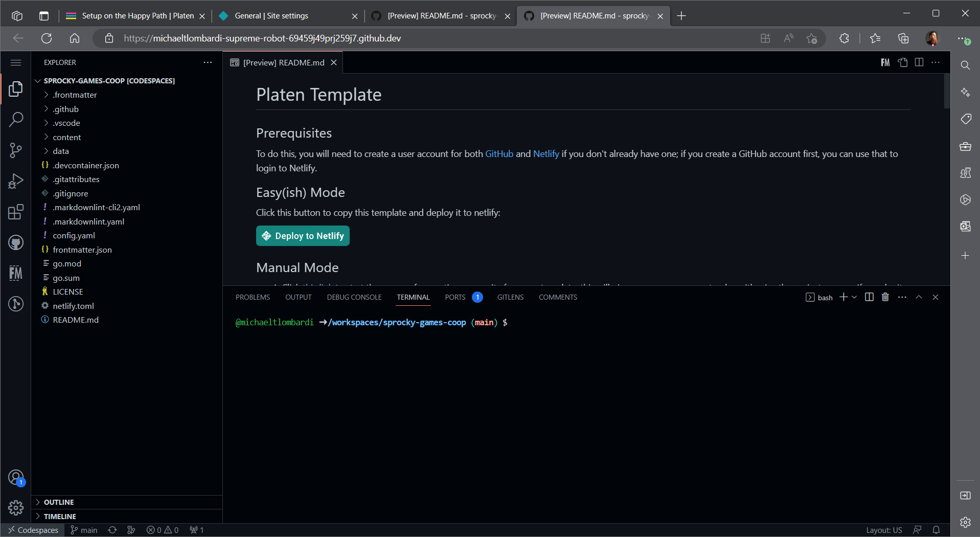Image resolution: width=980 pixels, height=537 pixels.
Task: Open the Source Control view icon
Action: (x=16, y=150)
